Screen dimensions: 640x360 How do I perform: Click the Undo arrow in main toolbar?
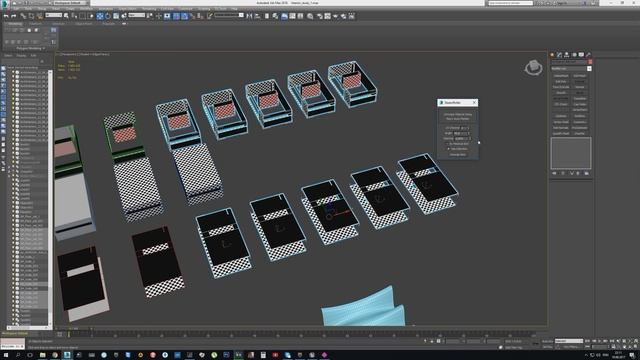pyautogui.click(x=6, y=16)
